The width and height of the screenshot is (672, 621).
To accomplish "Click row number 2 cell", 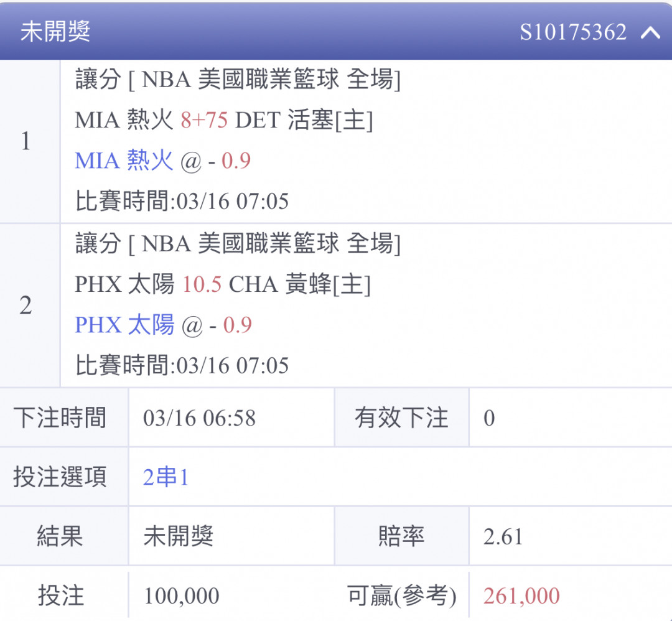I will pyautogui.click(x=26, y=306).
